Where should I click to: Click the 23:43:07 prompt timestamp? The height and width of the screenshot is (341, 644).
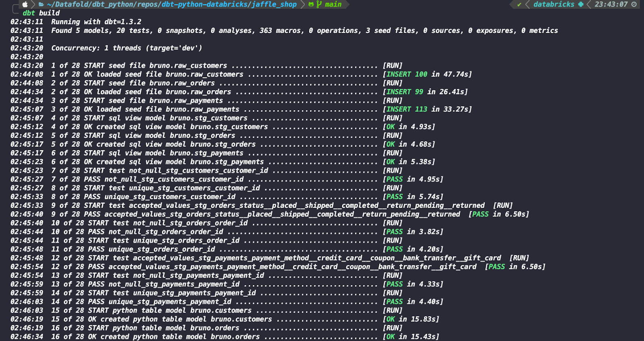(611, 4)
